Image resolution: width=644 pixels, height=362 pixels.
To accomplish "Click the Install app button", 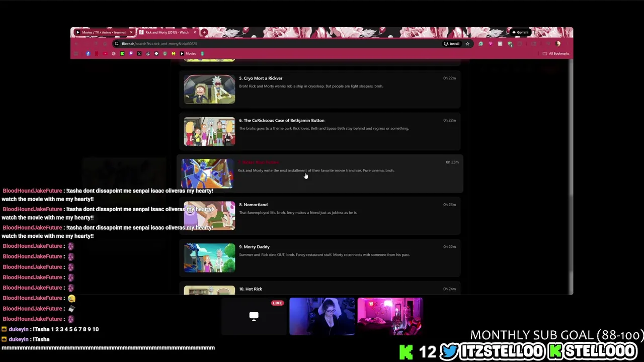I will (x=451, y=44).
